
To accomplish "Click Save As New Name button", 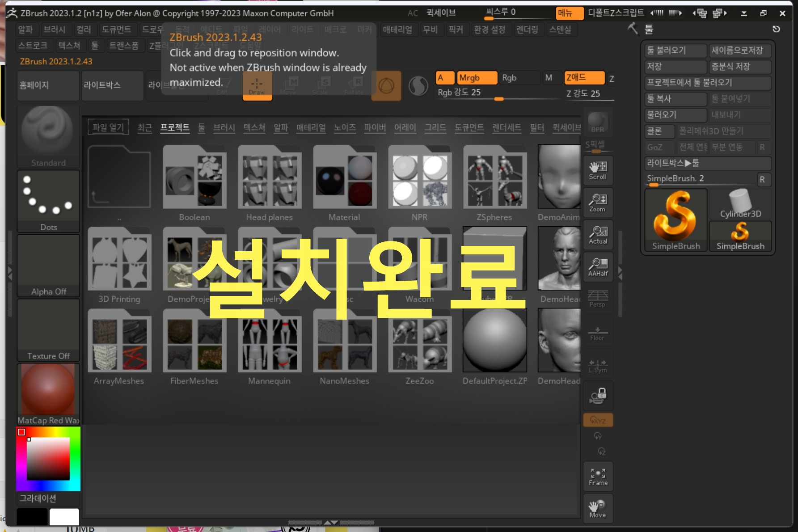I will point(740,51).
